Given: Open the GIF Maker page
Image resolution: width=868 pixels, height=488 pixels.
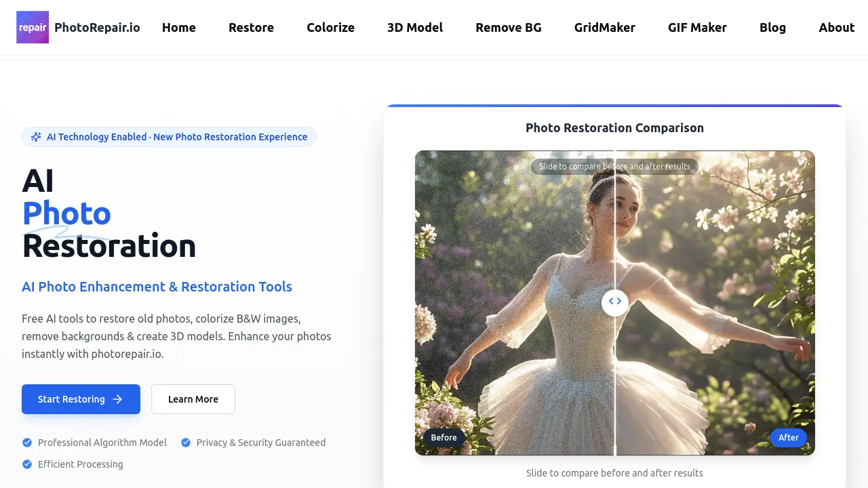Looking at the screenshot, I should click(x=697, y=27).
